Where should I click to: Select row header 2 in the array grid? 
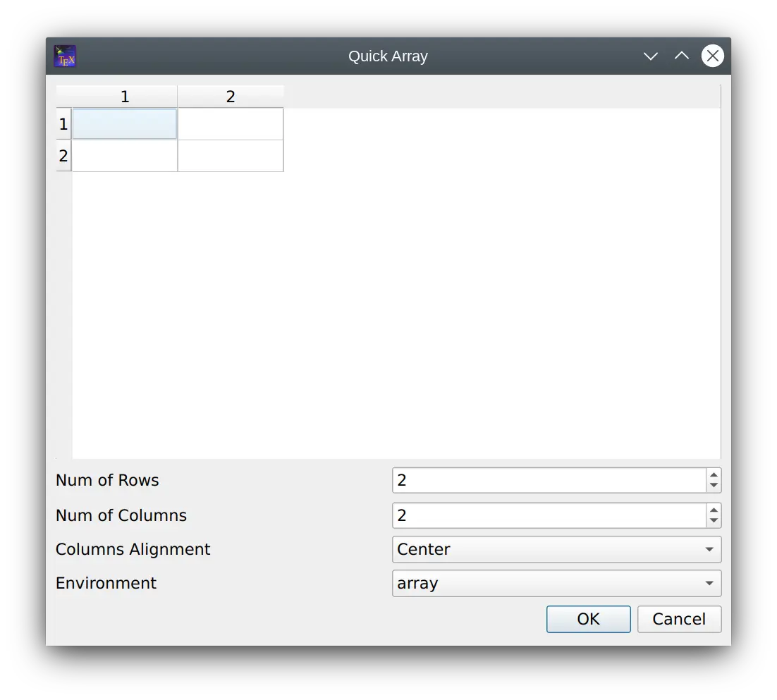click(x=63, y=155)
